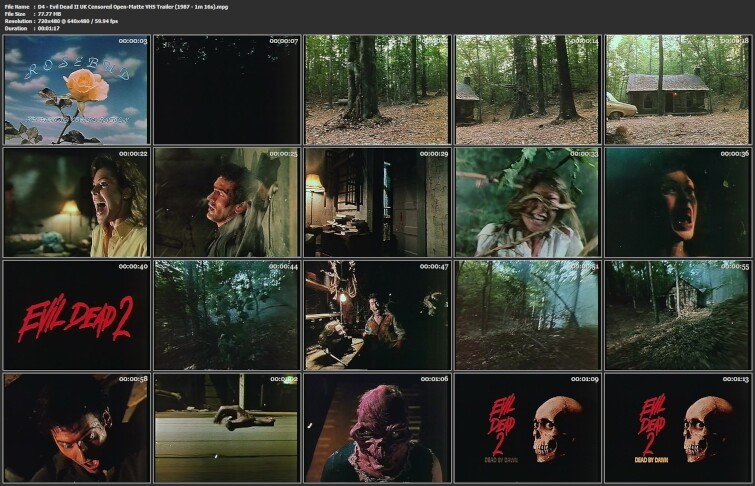Open the screaming blonde woman frame at 00:00:22

pyautogui.click(x=77, y=202)
